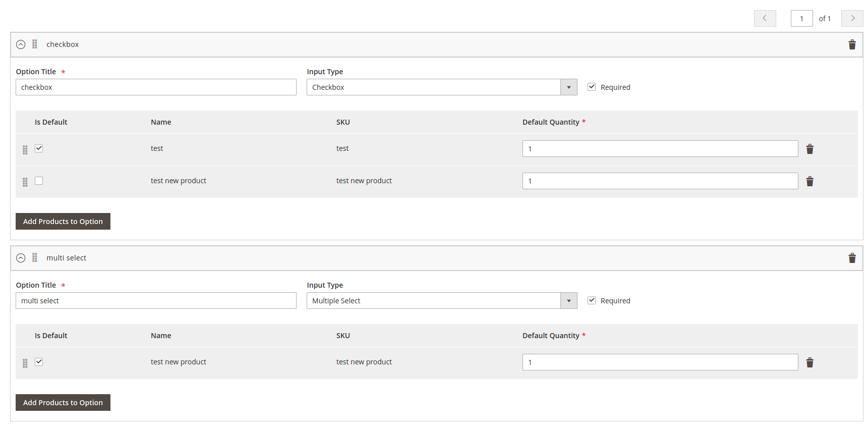Click drag handle of multi select option header
Screen dimensions: 868x429
click(35, 258)
